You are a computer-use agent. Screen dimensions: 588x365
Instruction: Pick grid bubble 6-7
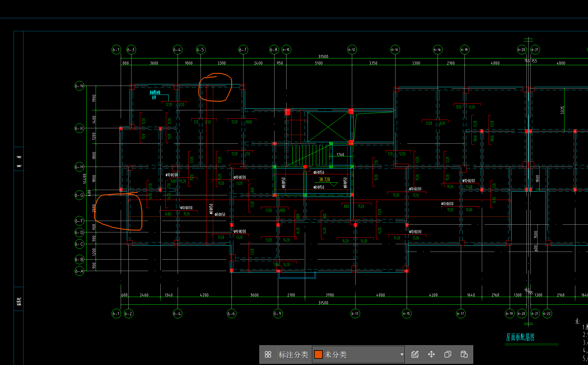tap(243, 50)
